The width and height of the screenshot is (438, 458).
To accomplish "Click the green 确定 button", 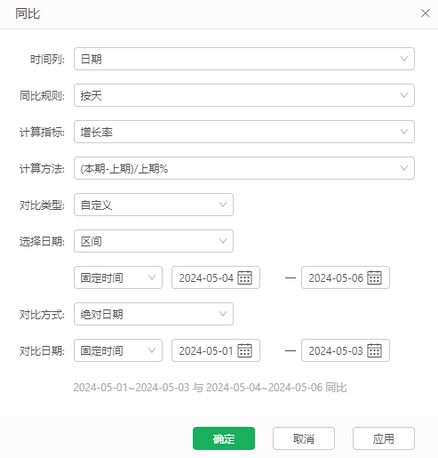I will (x=224, y=439).
